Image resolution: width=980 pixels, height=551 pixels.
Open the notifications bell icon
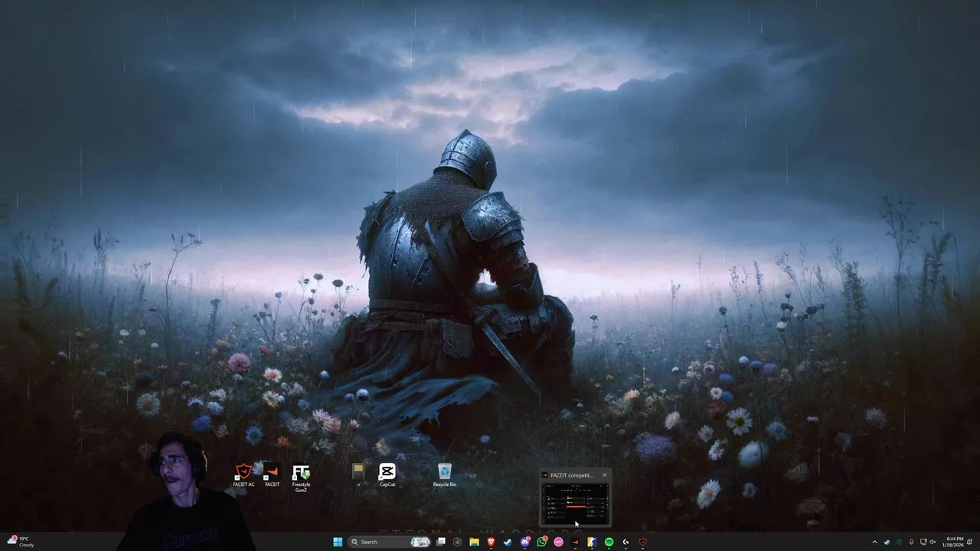(x=969, y=542)
